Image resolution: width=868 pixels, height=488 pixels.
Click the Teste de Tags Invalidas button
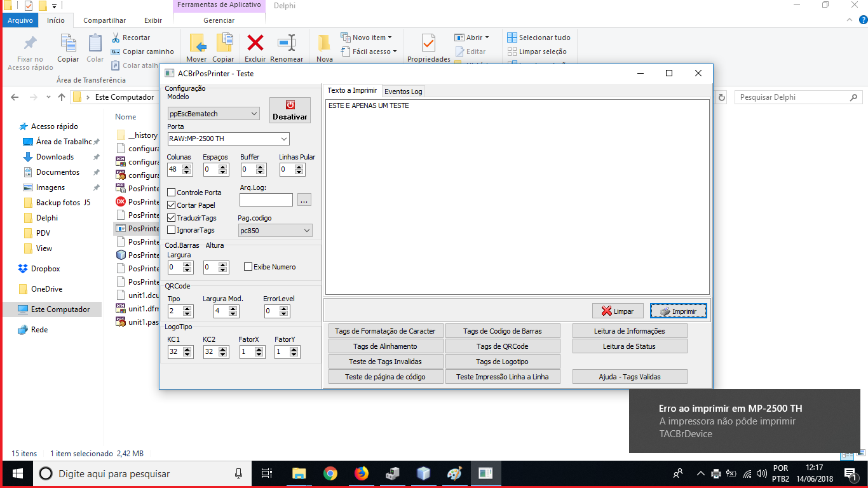385,362
